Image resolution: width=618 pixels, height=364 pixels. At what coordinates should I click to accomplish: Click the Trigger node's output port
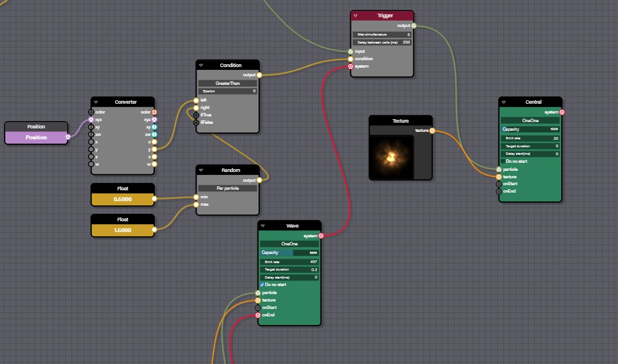[414, 26]
